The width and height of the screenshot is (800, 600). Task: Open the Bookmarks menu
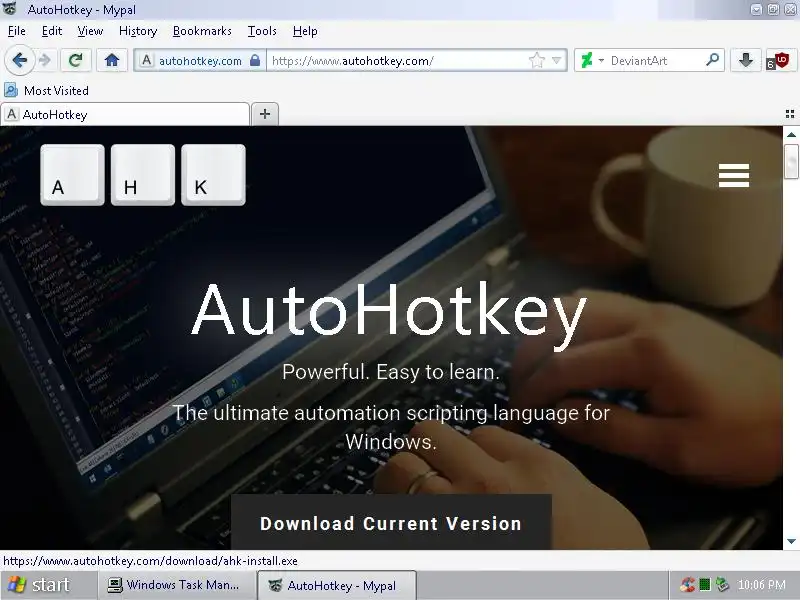pyautogui.click(x=202, y=31)
